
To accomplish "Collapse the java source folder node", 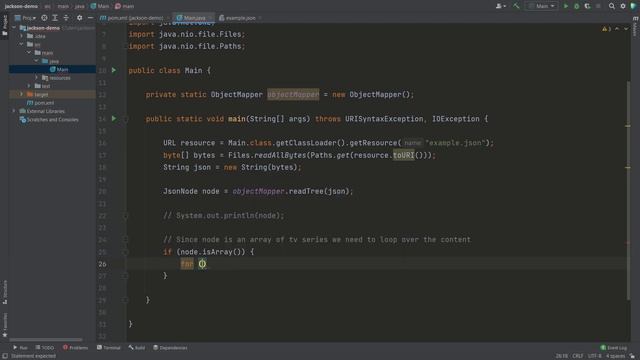I will (36, 61).
